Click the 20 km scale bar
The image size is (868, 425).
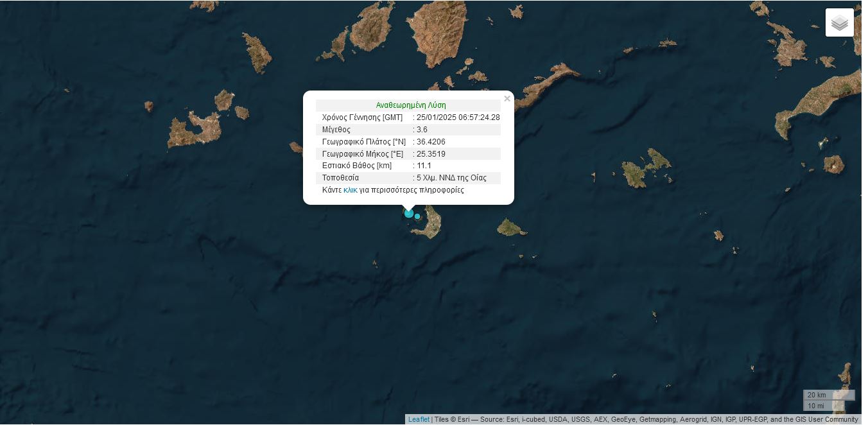[x=828, y=395]
